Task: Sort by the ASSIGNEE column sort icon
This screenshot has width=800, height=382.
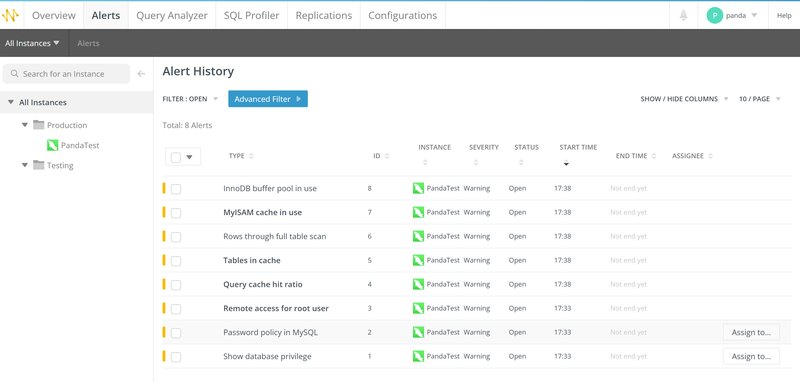Action: click(x=710, y=156)
